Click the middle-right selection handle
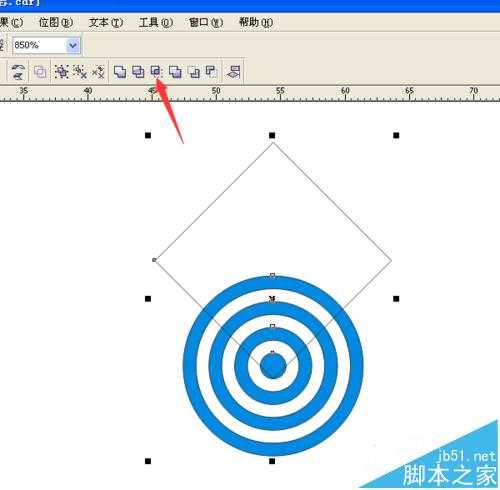The image size is (500, 490). click(x=396, y=299)
